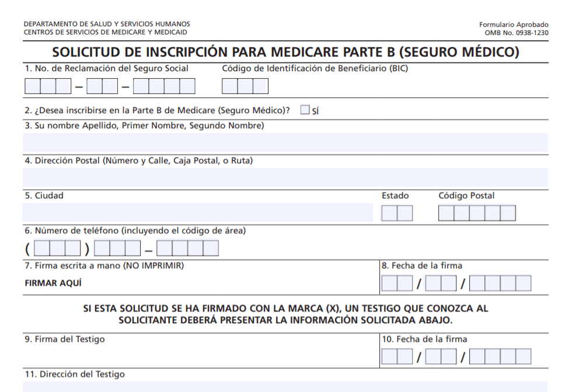Click the '9. Firma del Testigo' label
This screenshot has height=392, width=569.
coord(65,339)
